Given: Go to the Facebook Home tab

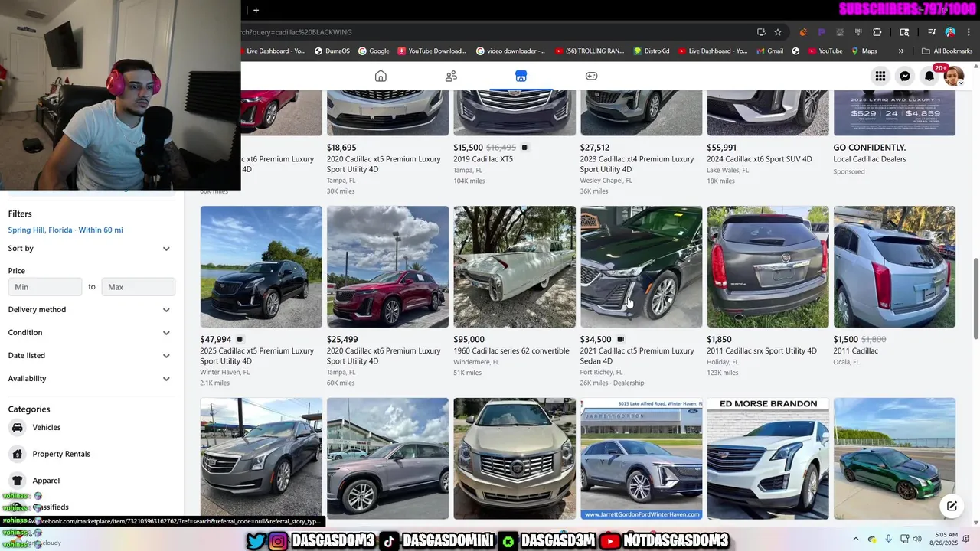Looking at the screenshot, I should (x=381, y=76).
